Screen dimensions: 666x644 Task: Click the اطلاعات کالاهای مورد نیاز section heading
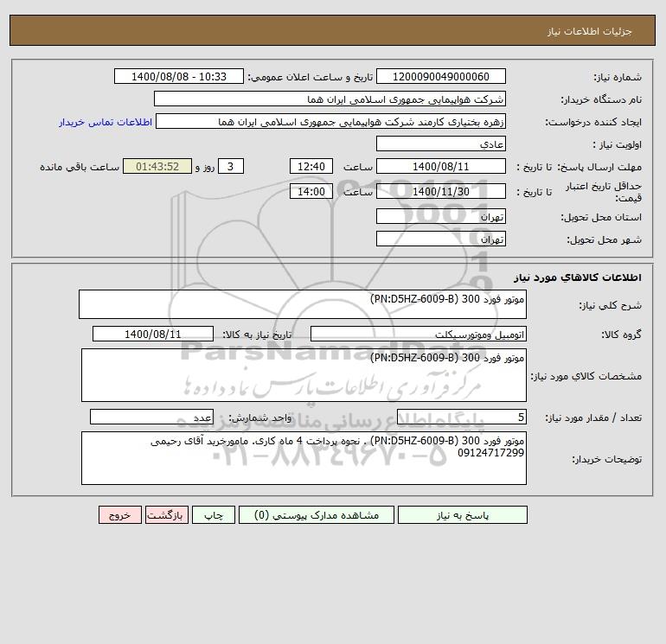pos(578,277)
